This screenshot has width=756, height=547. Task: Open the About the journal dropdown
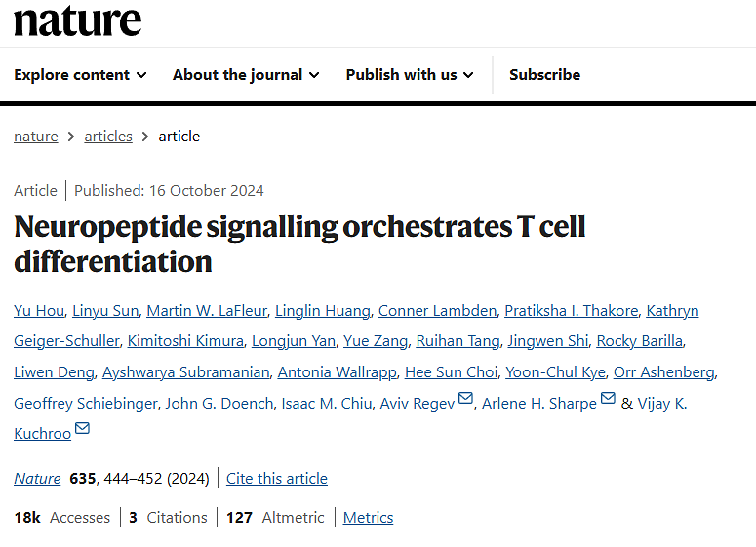246,75
